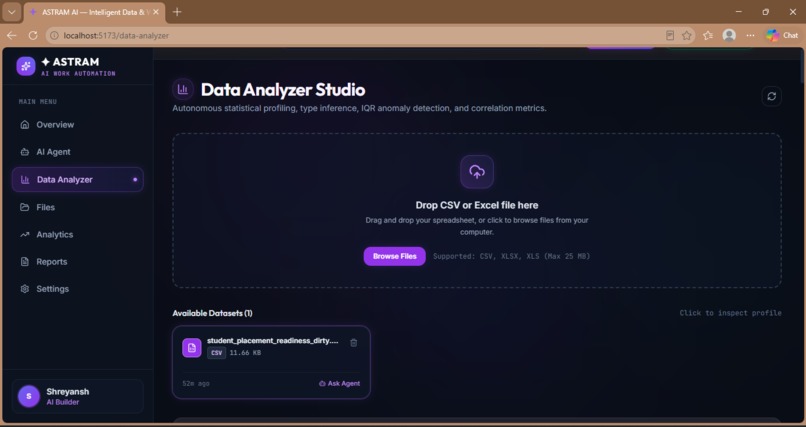This screenshot has width=806, height=427.
Task: Click the 52m ago timestamp
Action: [x=196, y=384]
